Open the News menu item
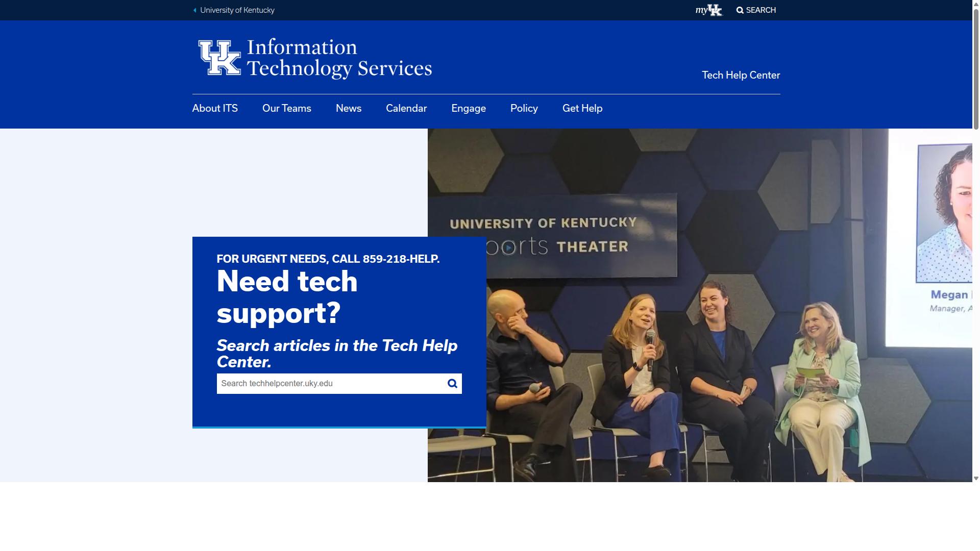Image resolution: width=980 pixels, height=551 pixels. (349, 108)
